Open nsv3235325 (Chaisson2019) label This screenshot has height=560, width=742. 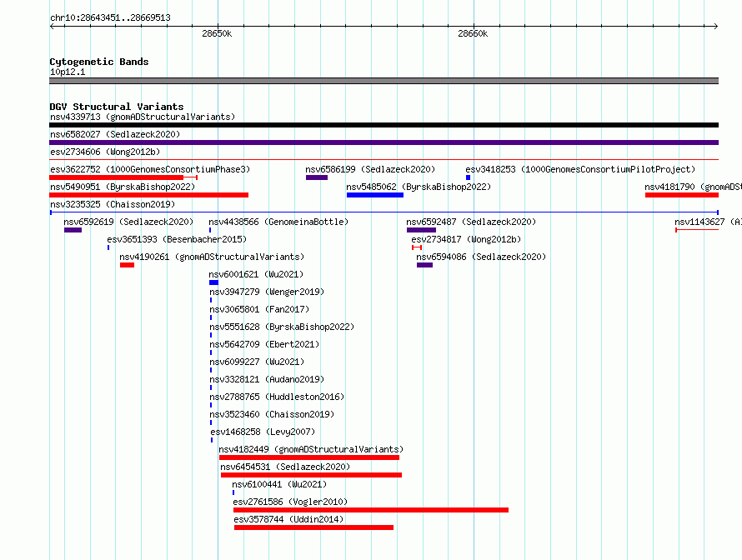tap(113, 204)
